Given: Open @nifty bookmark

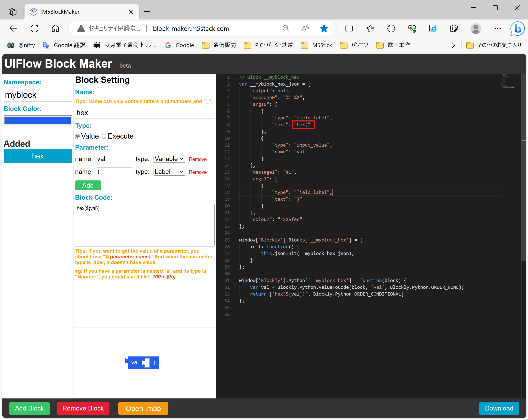Looking at the screenshot, I should (21, 45).
